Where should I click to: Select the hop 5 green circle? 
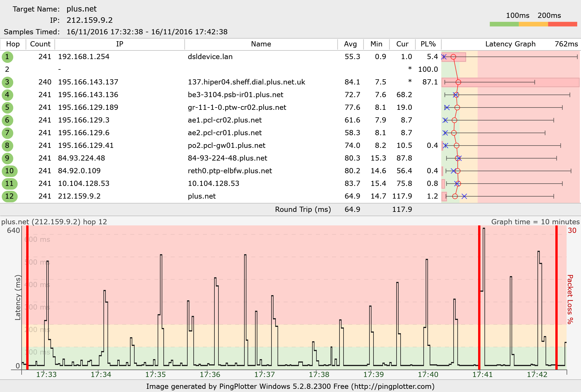click(x=7, y=108)
